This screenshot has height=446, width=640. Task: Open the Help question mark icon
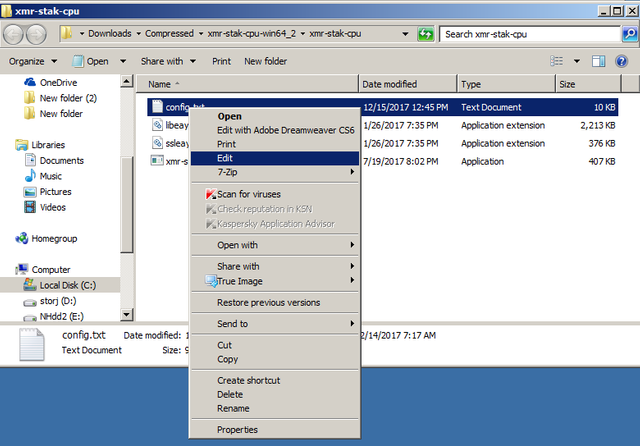coord(621,61)
